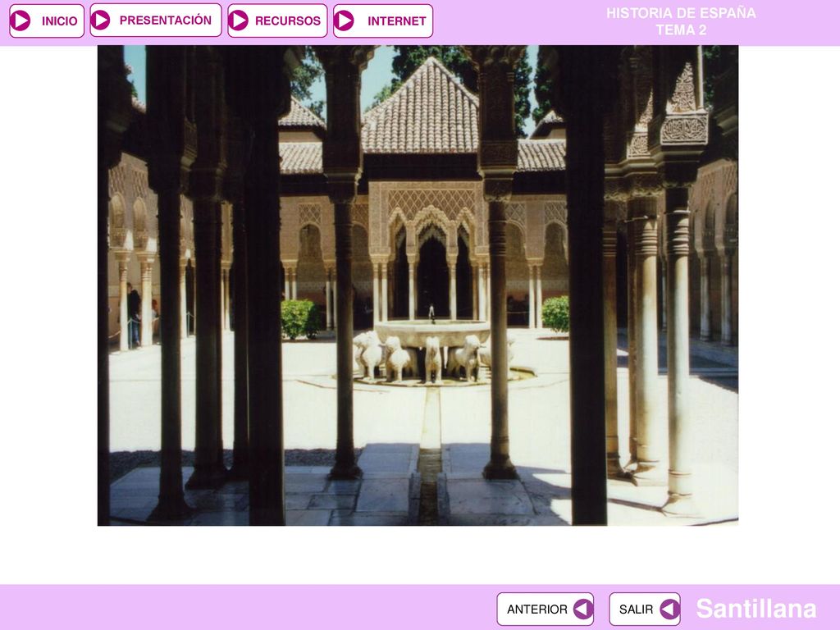The width and height of the screenshot is (840, 630).
Task: Click the play arrow icon on RECURSOS
Action: [239, 21]
